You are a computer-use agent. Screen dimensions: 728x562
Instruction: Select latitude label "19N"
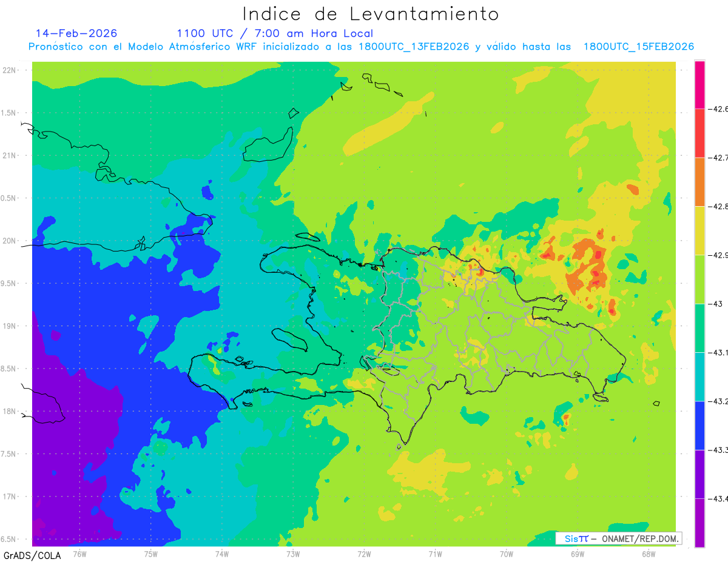(9, 326)
